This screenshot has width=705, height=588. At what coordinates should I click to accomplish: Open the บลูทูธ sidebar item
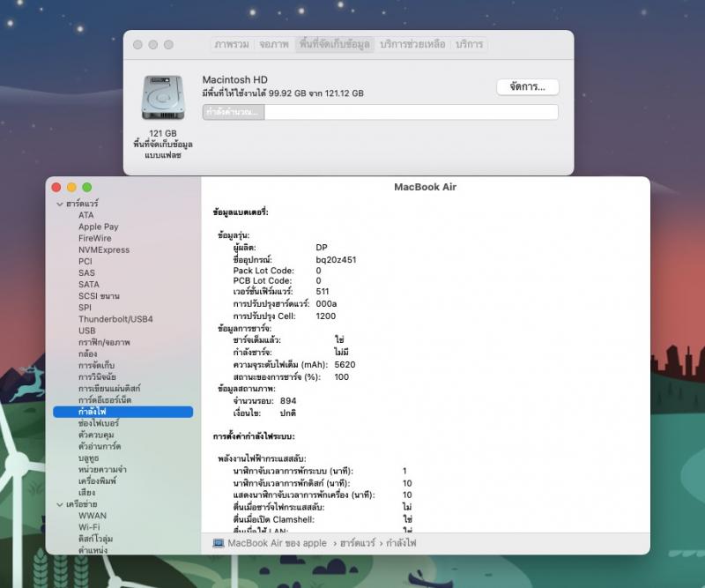pyautogui.click(x=89, y=458)
